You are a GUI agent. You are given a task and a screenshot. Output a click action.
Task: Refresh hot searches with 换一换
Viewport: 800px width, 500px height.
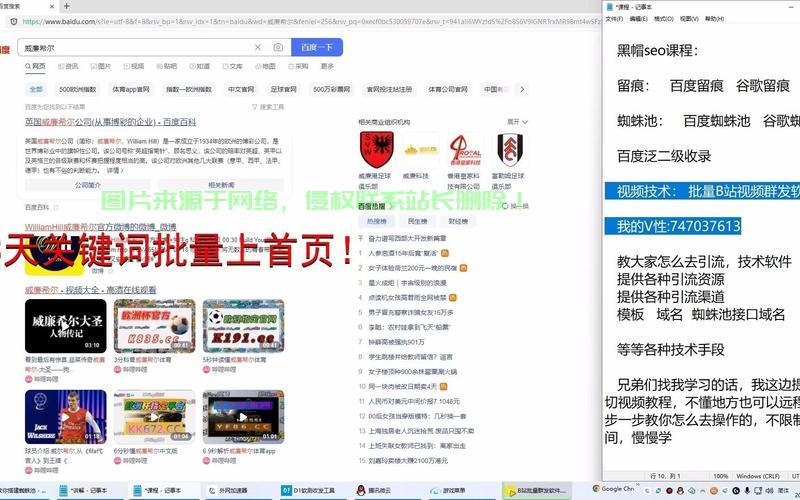pyautogui.click(x=515, y=206)
